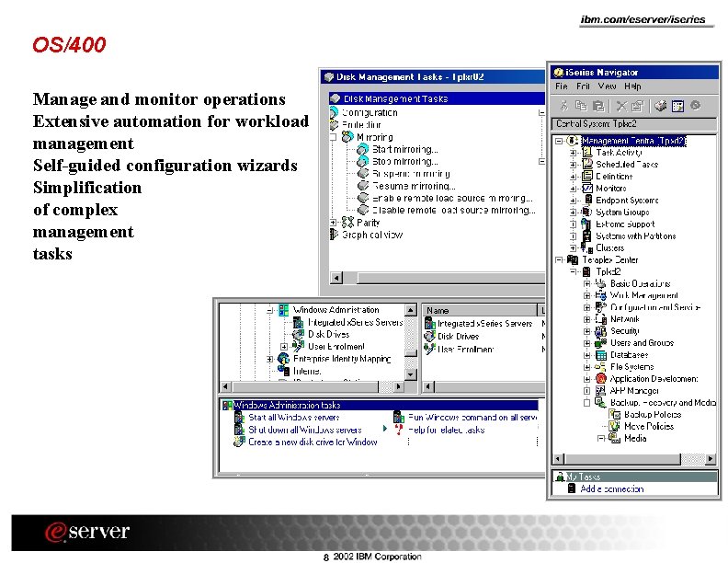The height and width of the screenshot is (563, 728).
Task: Select the Backup Policies icon
Action: 615,414
